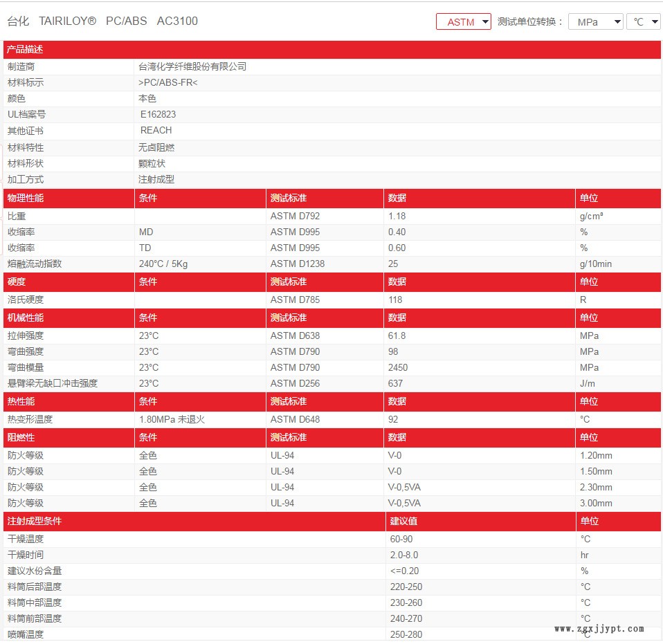
Task: Click manufacturer name 台湾化学纤维股份有限公司
Action: 192,67
